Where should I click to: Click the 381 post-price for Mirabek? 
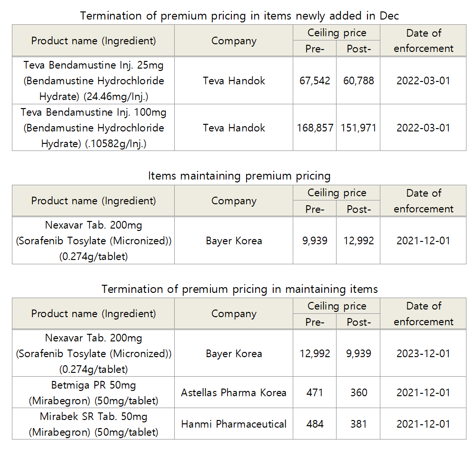358,424
